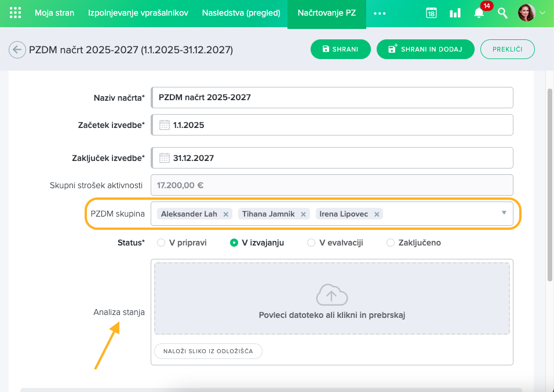Screen dimensions: 554x392
Task: Select the 'V pripravi' status
Action: 161,243
